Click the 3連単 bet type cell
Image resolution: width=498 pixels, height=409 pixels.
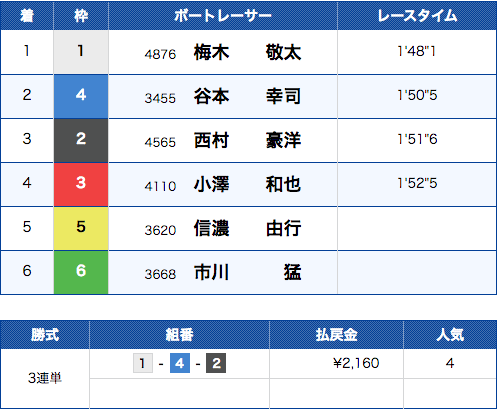45,378
